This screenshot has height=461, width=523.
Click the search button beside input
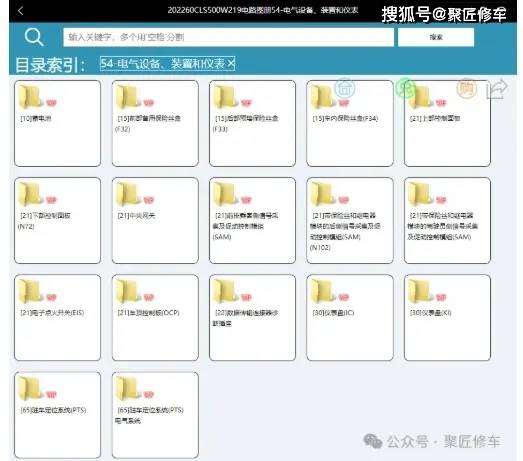tap(436, 37)
